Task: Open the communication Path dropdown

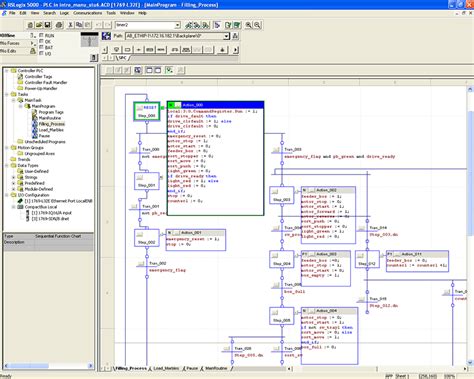Action: point(226,36)
